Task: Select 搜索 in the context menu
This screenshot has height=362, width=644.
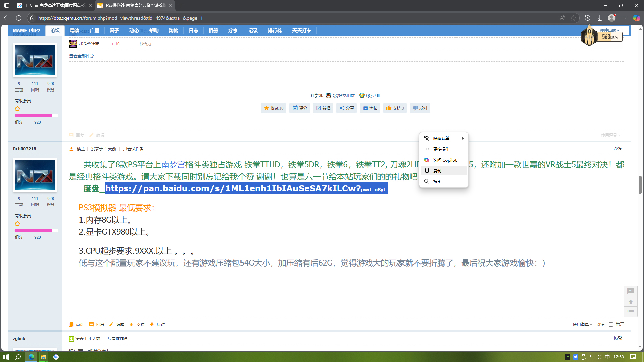Action: pos(443,181)
